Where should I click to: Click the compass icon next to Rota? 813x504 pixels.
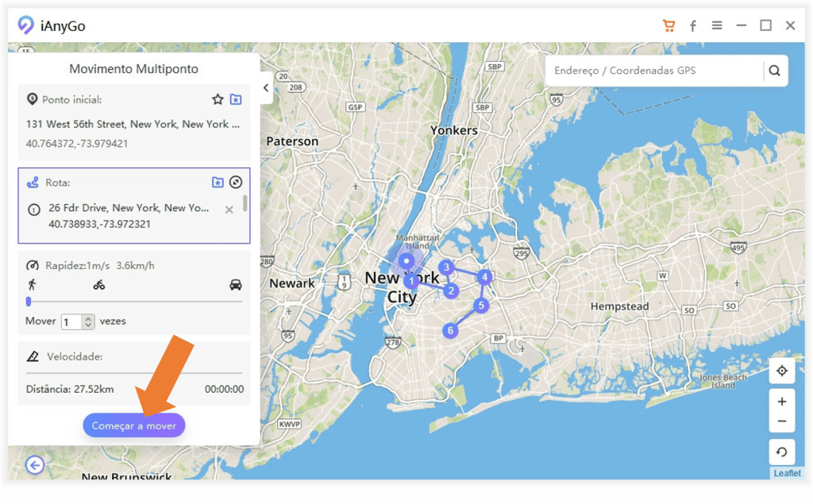click(236, 182)
